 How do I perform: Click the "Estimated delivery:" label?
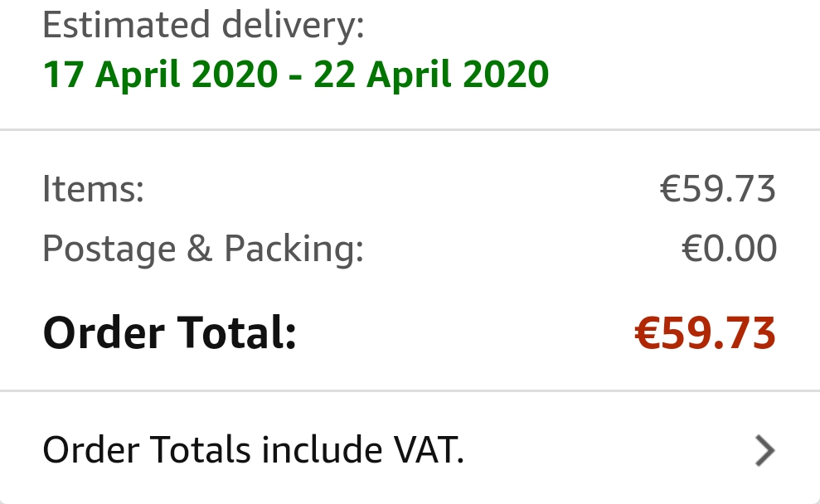point(203,26)
